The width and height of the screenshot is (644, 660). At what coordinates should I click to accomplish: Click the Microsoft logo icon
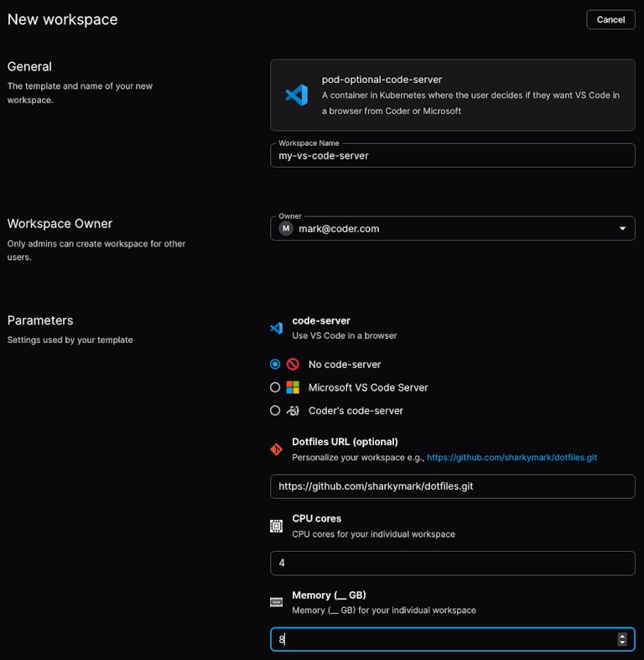pyautogui.click(x=293, y=387)
